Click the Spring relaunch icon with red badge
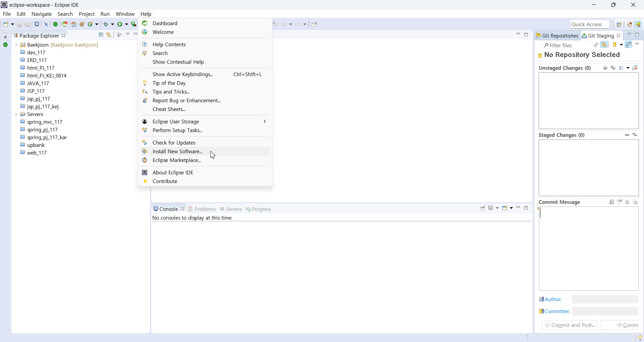Image resolution: width=644 pixels, height=342 pixels. tap(65, 24)
